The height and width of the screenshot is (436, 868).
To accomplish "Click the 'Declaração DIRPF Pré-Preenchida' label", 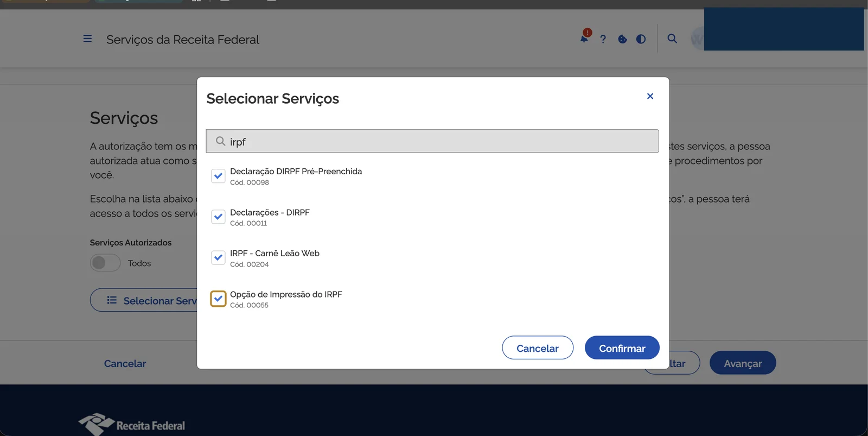I will click(x=296, y=171).
